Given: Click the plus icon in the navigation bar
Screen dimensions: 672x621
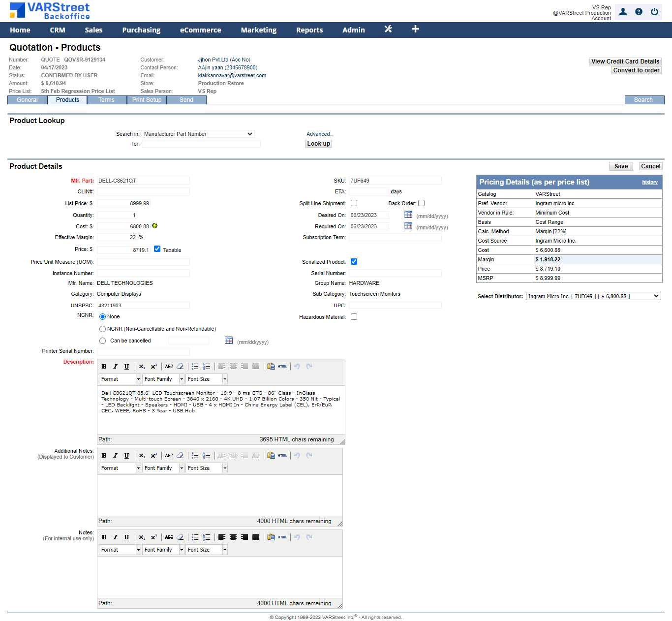Looking at the screenshot, I should 415,29.
